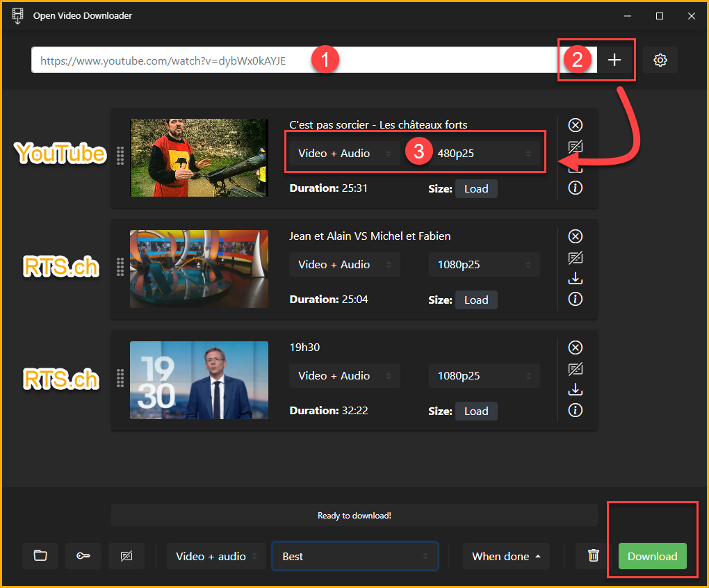The width and height of the screenshot is (709, 588).
Task: Clear the list with the trash icon
Action: pyautogui.click(x=593, y=556)
